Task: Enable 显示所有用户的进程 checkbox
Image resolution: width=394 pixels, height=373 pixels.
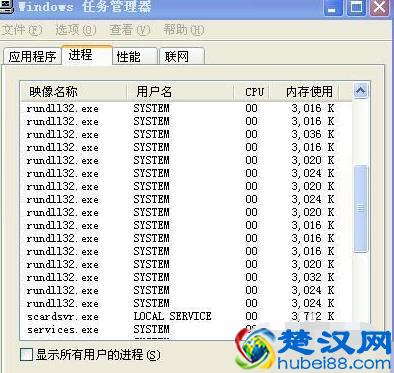Action: [26, 355]
